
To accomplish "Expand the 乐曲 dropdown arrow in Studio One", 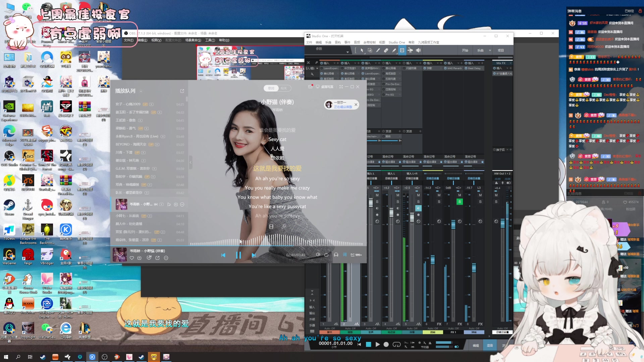I will [x=490, y=50].
